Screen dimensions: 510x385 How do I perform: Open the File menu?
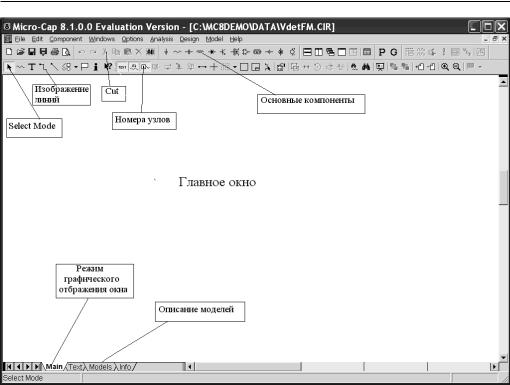20,39
